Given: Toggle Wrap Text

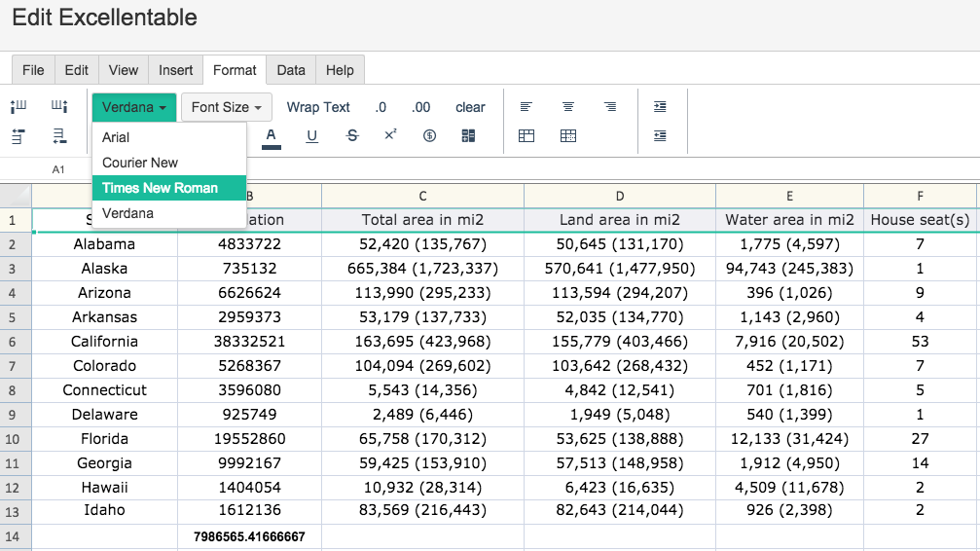Looking at the screenshot, I should tap(318, 107).
